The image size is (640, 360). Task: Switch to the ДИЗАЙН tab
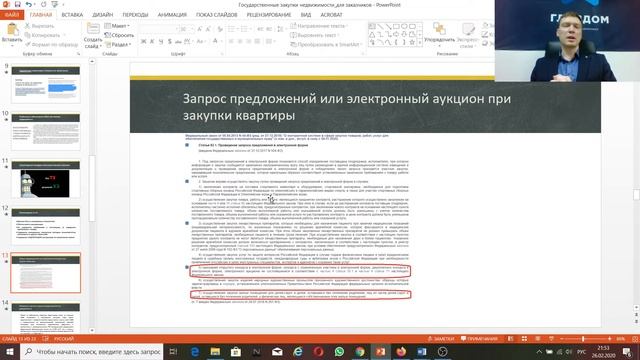tap(102, 15)
